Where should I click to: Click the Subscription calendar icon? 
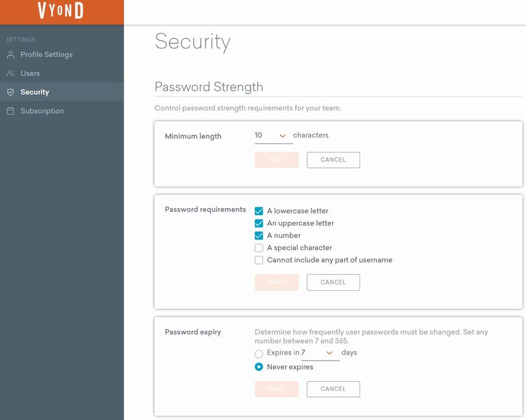[11, 111]
